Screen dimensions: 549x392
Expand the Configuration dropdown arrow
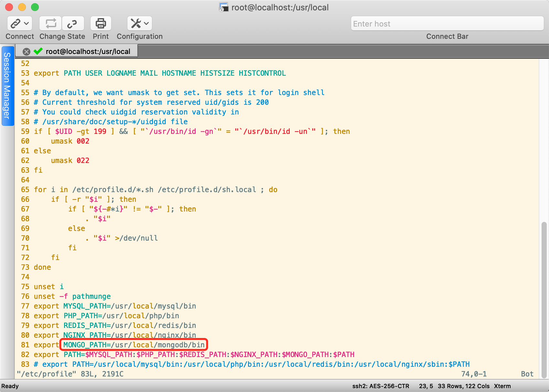(146, 24)
